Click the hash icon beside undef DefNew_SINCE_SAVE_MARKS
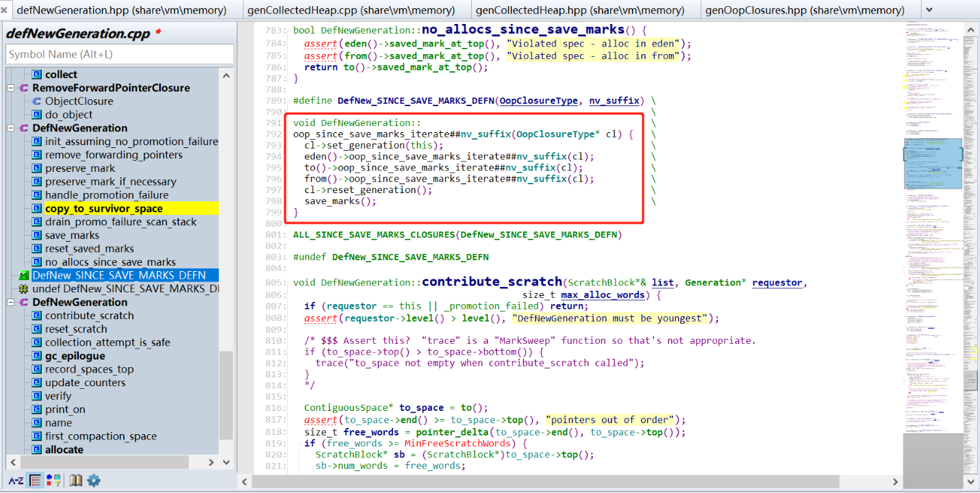 point(24,289)
